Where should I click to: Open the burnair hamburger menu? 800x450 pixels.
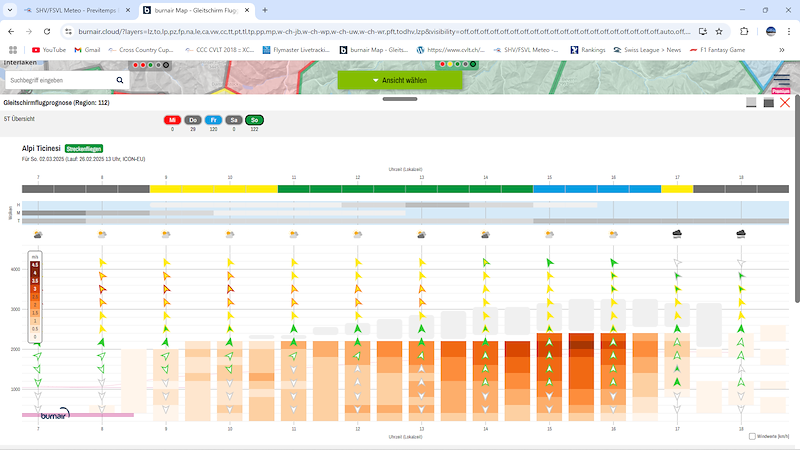[781, 81]
